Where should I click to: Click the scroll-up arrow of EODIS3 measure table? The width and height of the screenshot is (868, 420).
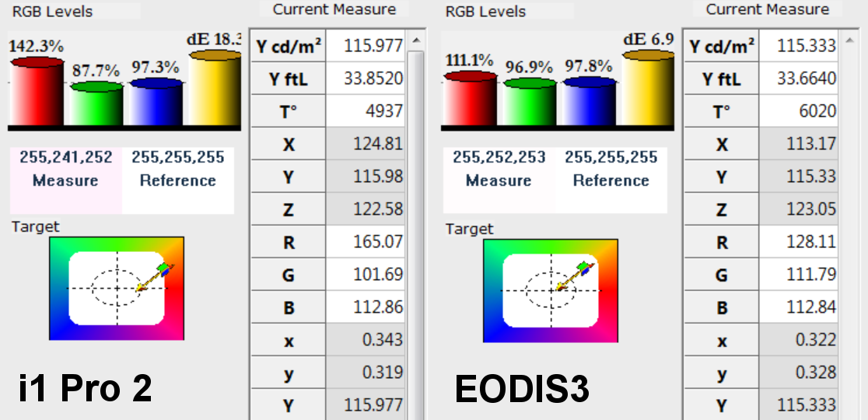(849, 40)
